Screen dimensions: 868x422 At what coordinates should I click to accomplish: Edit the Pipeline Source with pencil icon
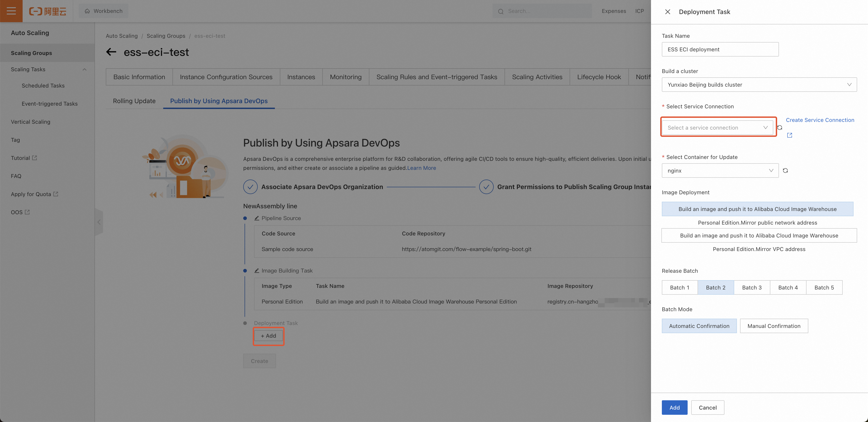pyautogui.click(x=257, y=218)
